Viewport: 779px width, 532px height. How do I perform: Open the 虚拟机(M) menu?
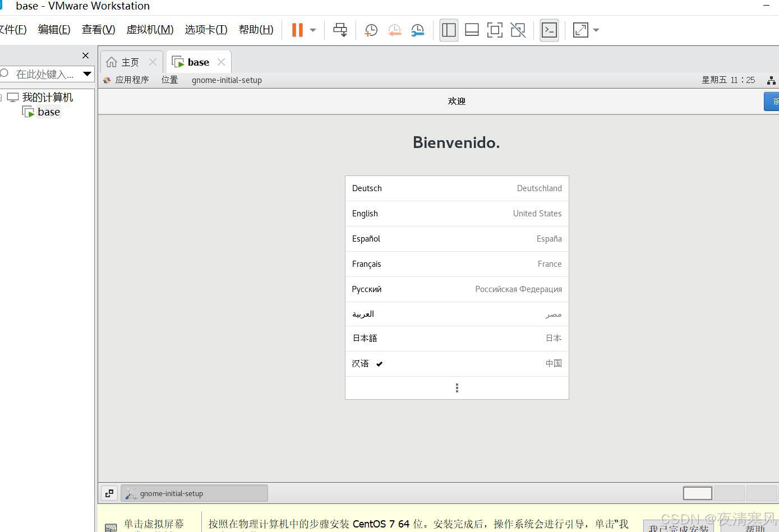point(150,30)
